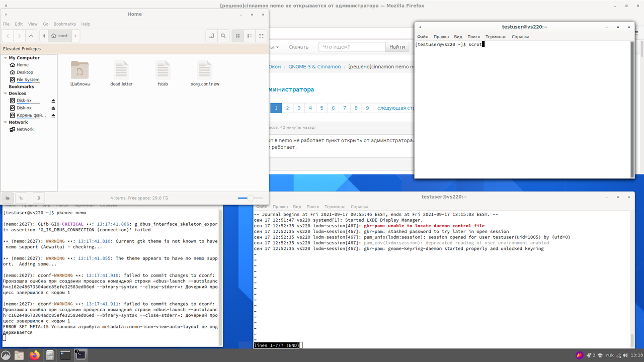Screen dimensions: 644x362
Task: Open Файл menu in the scrot terminal
Action: 423,37
